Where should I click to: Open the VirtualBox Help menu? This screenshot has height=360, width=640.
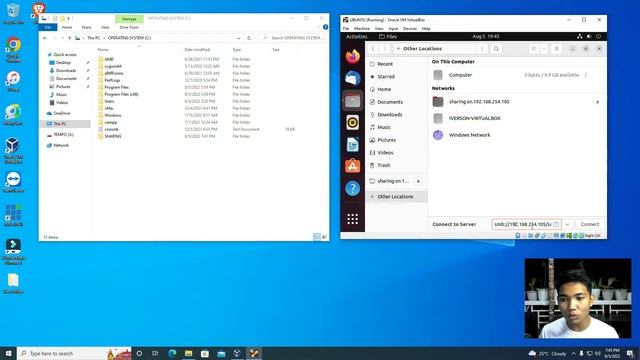tap(426, 29)
